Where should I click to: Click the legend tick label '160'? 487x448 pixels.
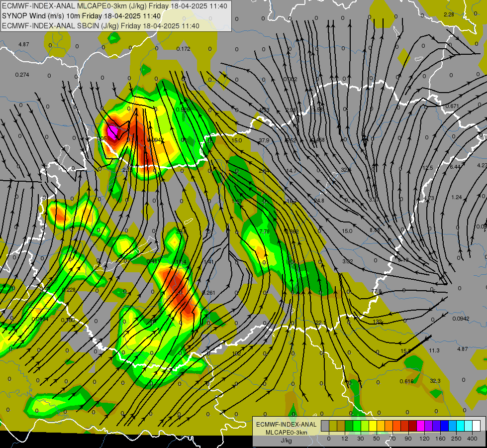[x=440, y=439]
